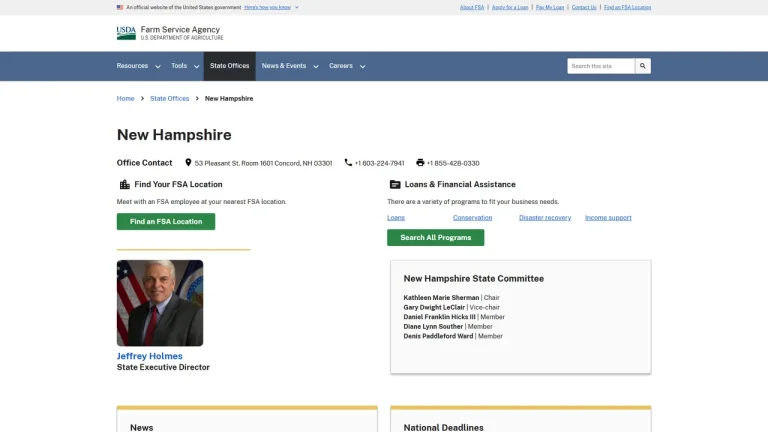Expand the Resources menu chevron
768x432 pixels.
click(158, 67)
